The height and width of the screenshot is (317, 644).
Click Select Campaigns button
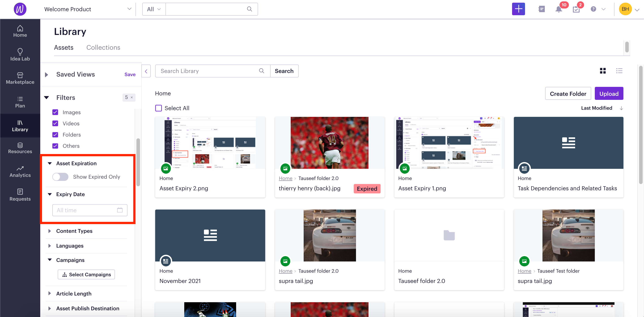point(86,274)
